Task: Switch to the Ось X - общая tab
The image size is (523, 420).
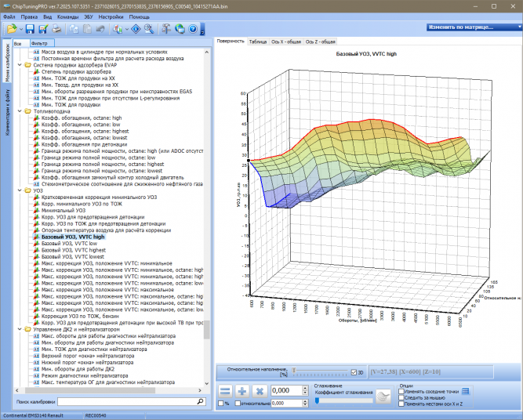Action: coord(286,42)
